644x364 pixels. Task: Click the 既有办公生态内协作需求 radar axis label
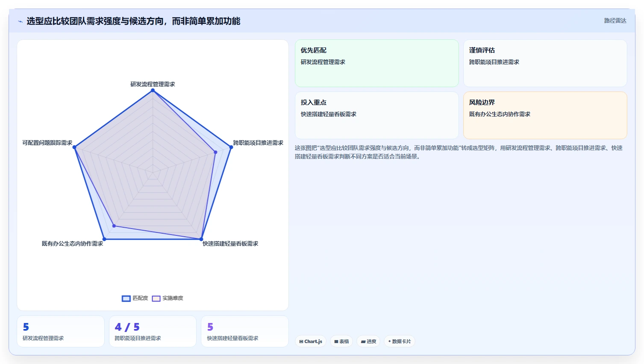coord(72,244)
